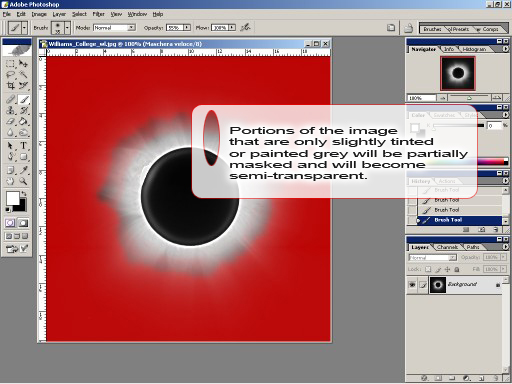Select the Move tool

23,63
